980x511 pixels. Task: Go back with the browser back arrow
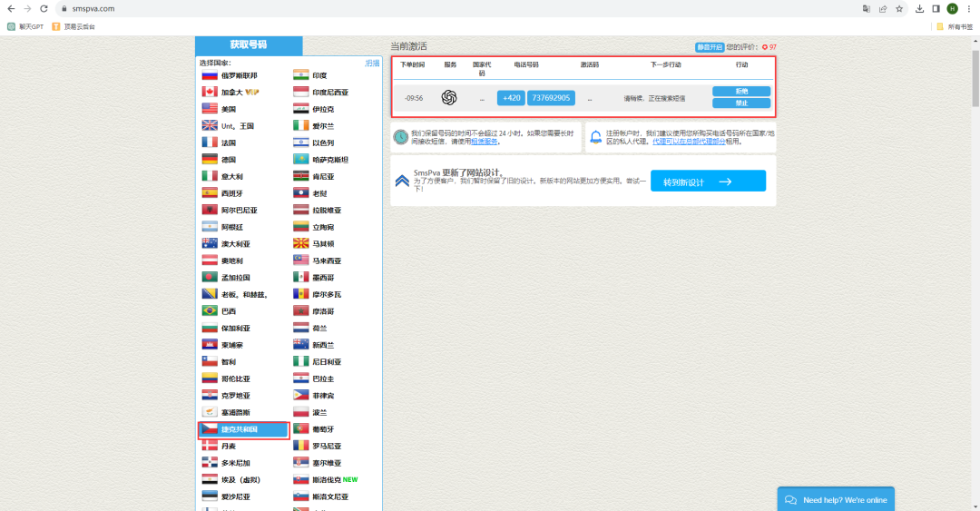pyautogui.click(x=11, y=9)
